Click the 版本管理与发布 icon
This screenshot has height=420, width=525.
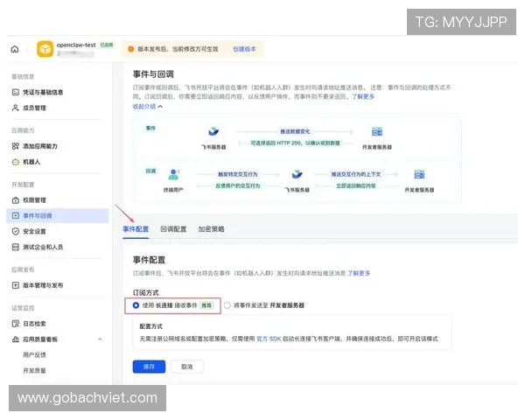pyautogui.click(x=16, y=285)
